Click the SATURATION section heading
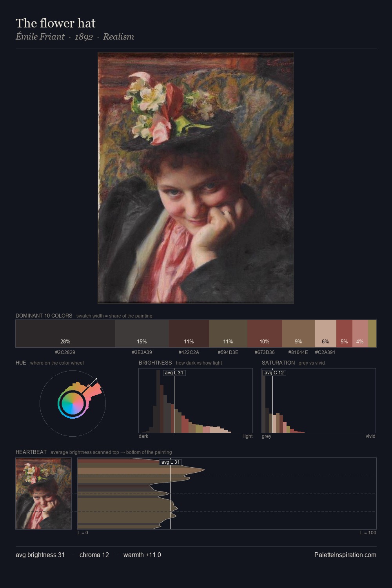 [278, 363]
